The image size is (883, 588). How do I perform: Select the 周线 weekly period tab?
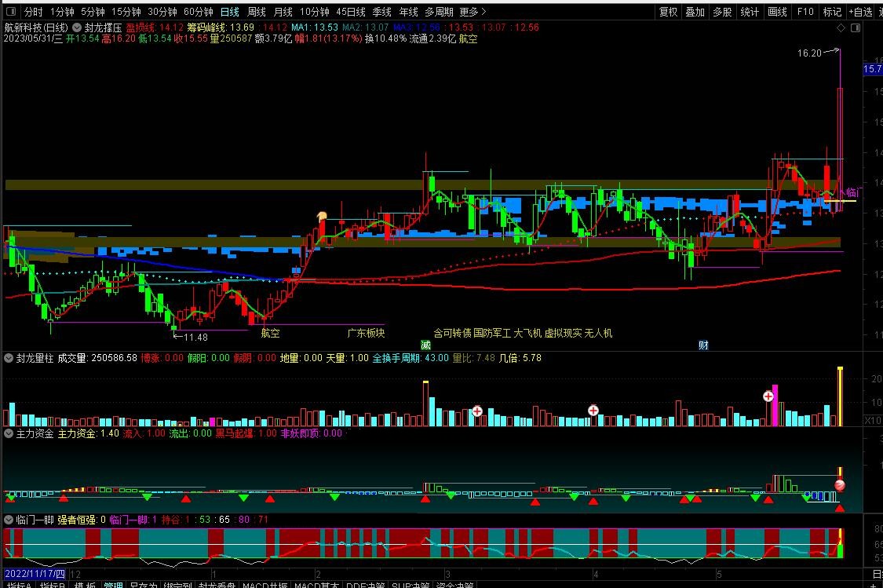[x=256, y=11]
